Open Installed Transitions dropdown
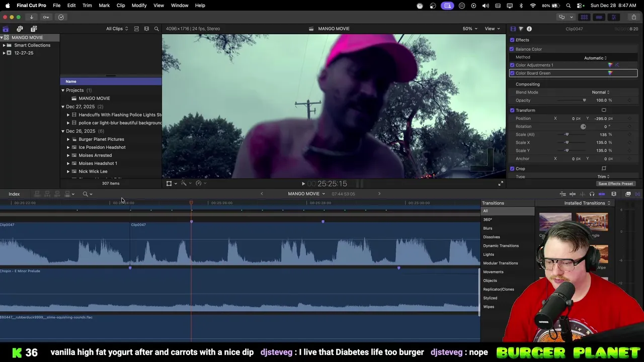This screenshot has height=362, width=644. click(587, 203)
